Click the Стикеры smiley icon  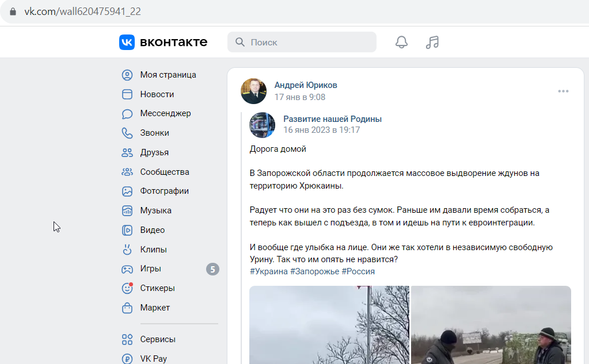(x=127, y=288)
